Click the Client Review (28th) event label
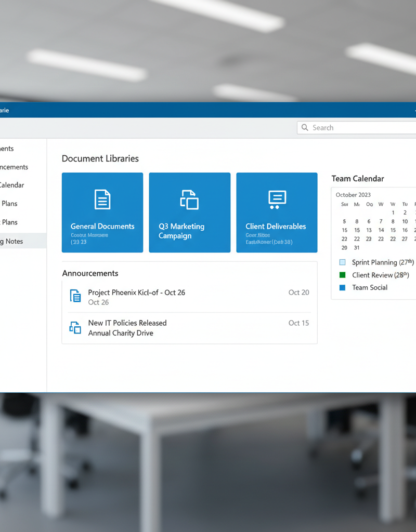 (x=381, y=275)
